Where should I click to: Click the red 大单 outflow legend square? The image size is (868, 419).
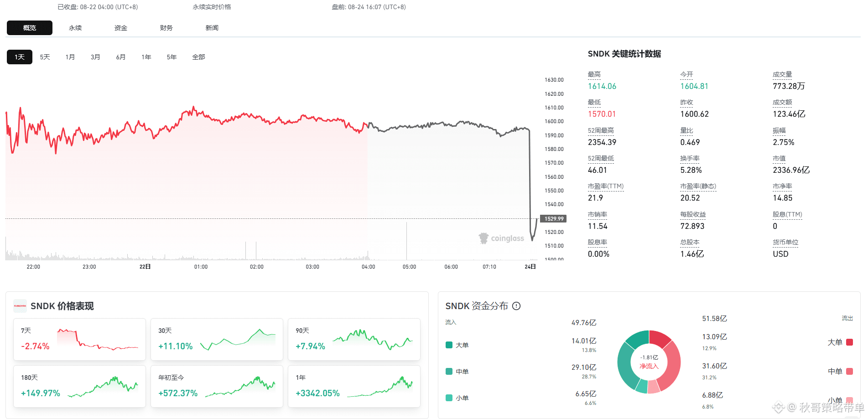click(849, 342)
